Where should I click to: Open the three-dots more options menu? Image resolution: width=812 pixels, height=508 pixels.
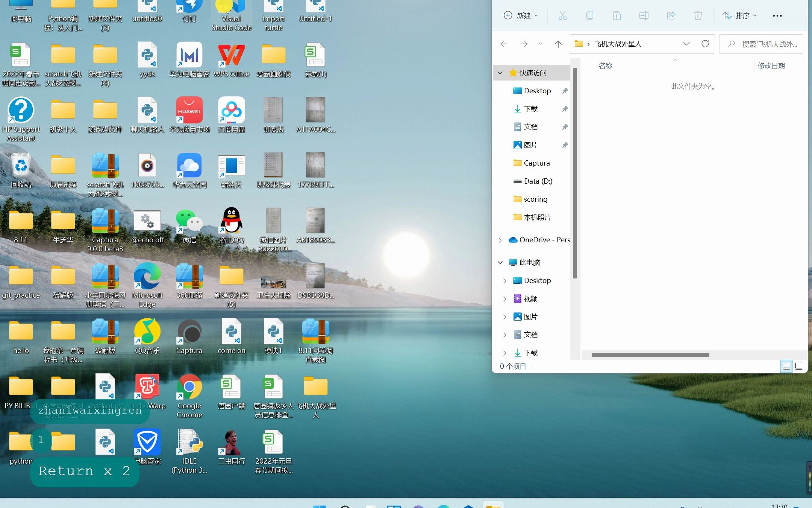click(777, 15)
